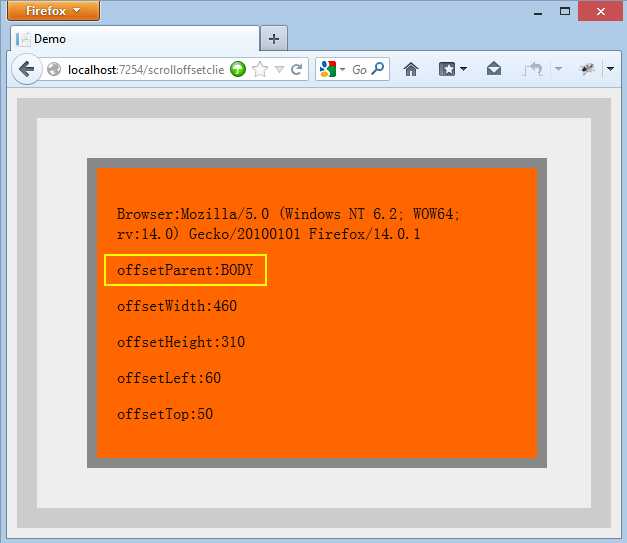Image resolution: width=627 pixels, height=543 pixels.
Task: Open the dropdown next to the bug icon
Action: coord(610,69)
